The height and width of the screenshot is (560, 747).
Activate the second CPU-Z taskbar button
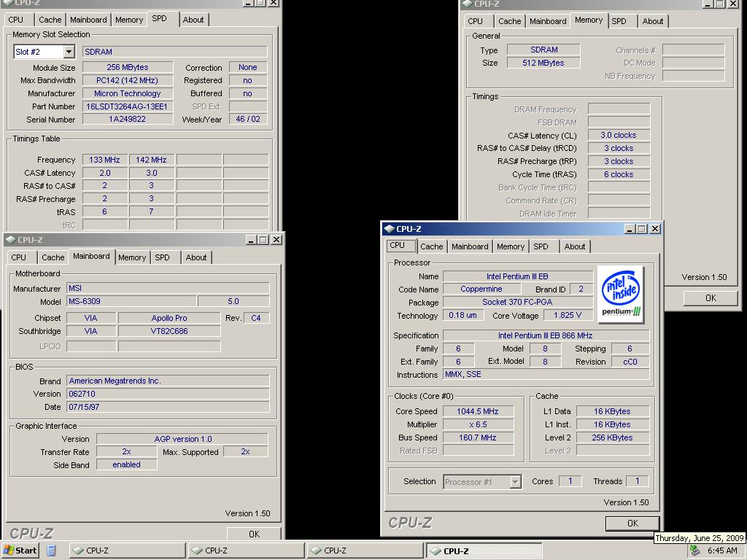[x=247, y=551]
